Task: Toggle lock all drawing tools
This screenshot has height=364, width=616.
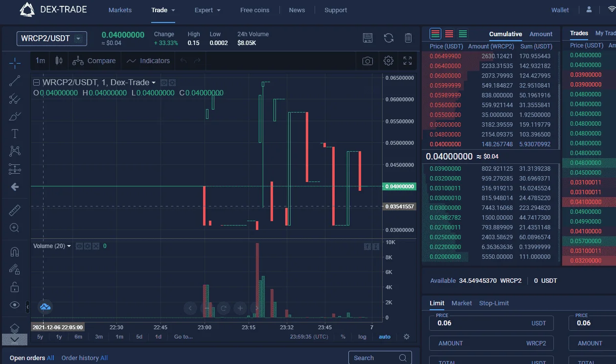Action: tap(15, 287)
